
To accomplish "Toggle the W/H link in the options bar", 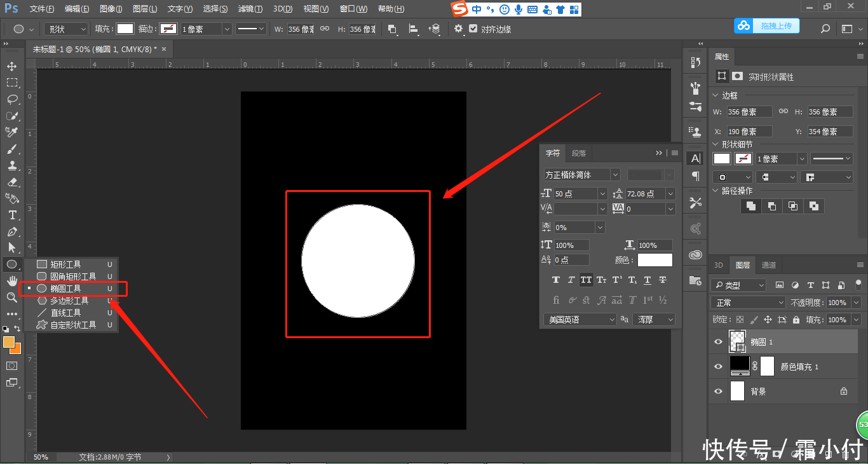I will coord(324,29).
